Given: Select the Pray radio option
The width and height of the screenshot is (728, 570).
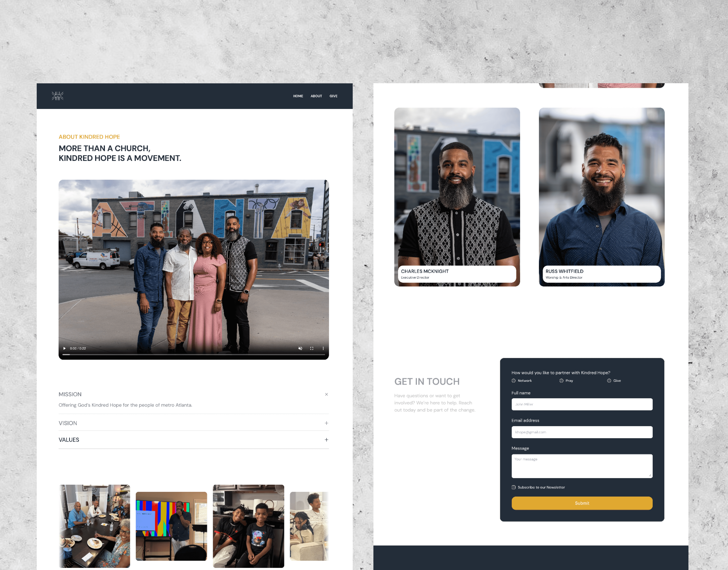Looking at the screenshot, I should point(561,381).
